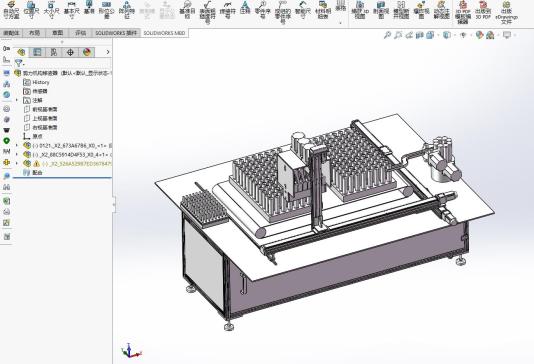
Task: Open the ConfigurationManager tab icon
Action: [x=54, y=52]
